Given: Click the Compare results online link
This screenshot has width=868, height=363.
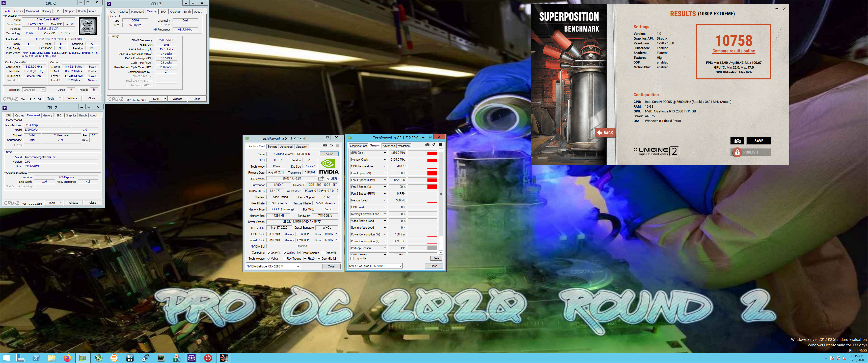Looking at the screenshot, I should [x=734, y=51].
